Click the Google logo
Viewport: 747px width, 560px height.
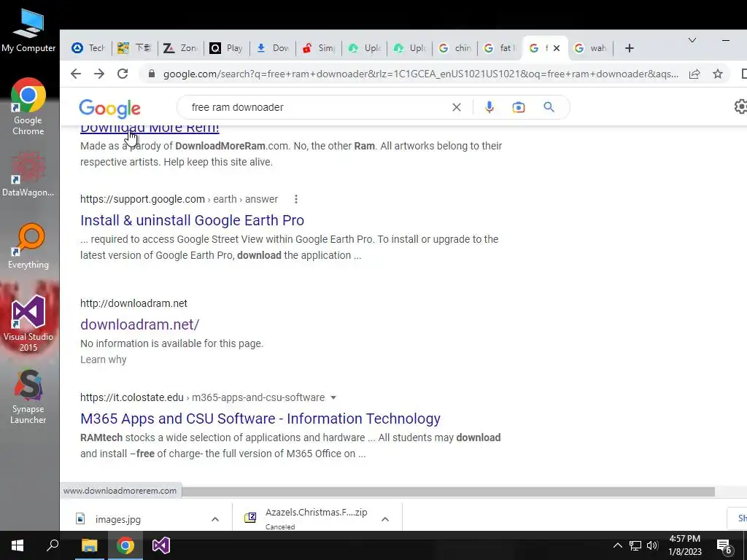point(109,108)
